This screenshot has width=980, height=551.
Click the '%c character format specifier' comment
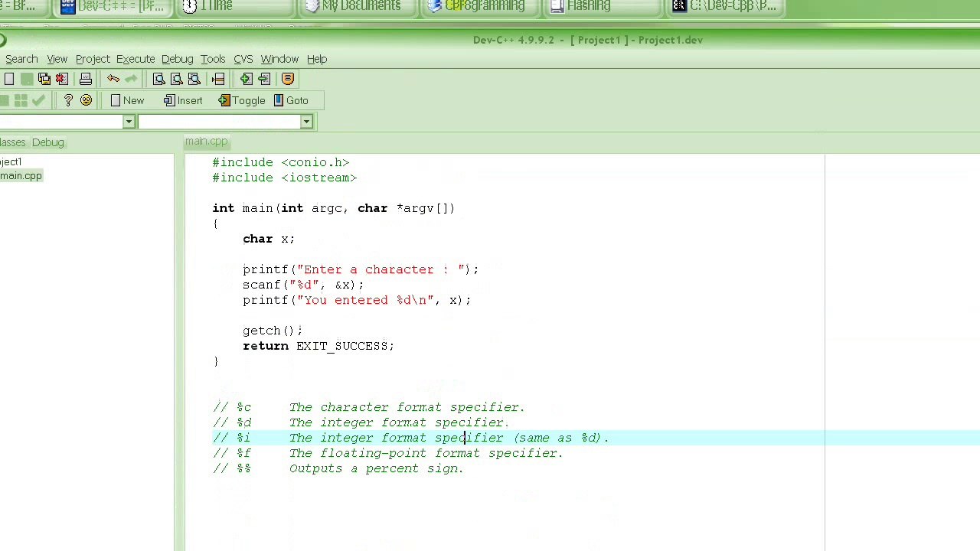(369, 407)
